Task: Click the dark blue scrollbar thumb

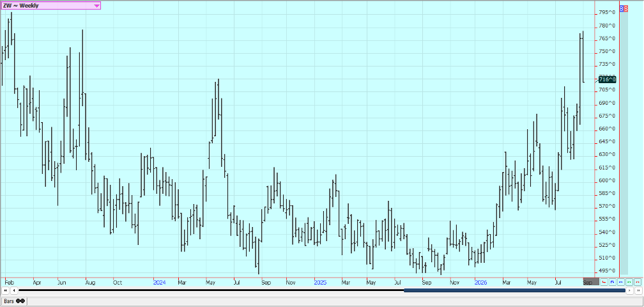Action: (x=515, y=290)
